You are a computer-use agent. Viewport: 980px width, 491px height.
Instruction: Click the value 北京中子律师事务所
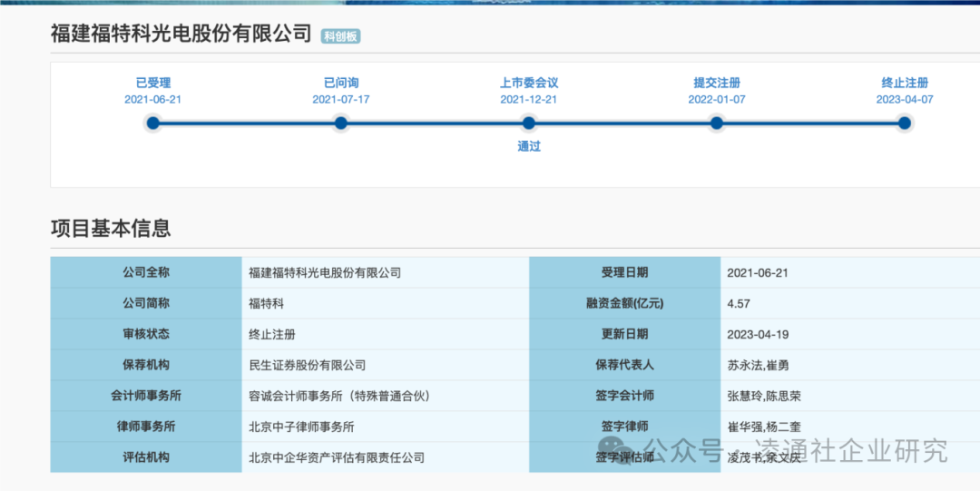pyautogui.click(x=301, y=427)
